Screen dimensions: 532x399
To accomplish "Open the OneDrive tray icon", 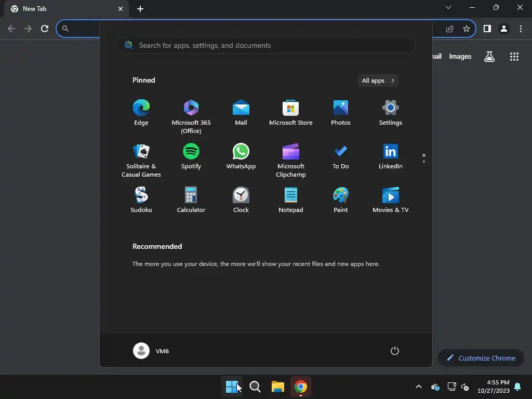I will click(x=435, y=387).
